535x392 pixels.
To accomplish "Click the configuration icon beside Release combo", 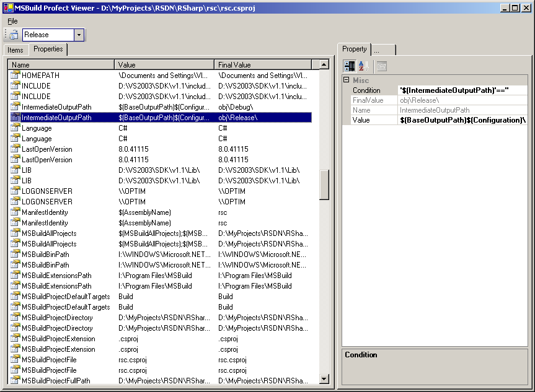I will pyautogui.click(x=14, y=35).
